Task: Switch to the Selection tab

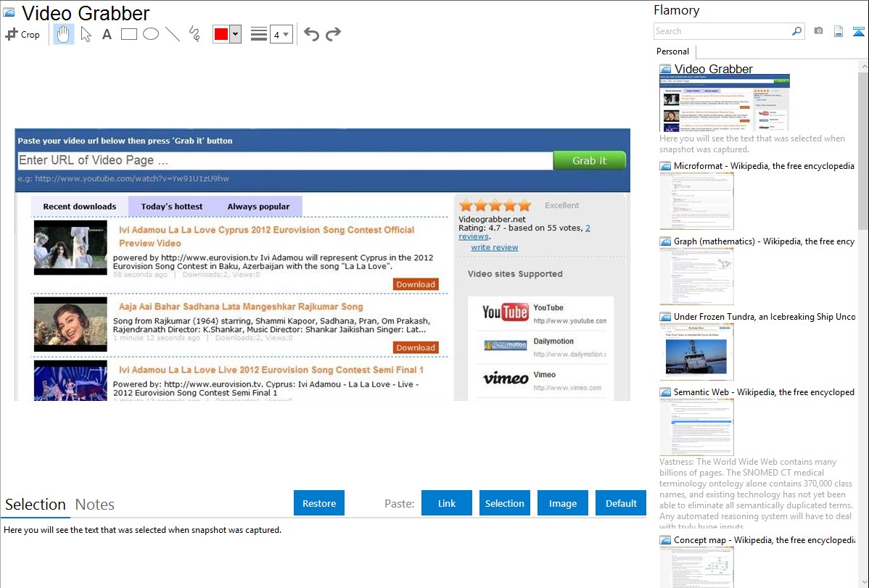Action: click(36, 505)
